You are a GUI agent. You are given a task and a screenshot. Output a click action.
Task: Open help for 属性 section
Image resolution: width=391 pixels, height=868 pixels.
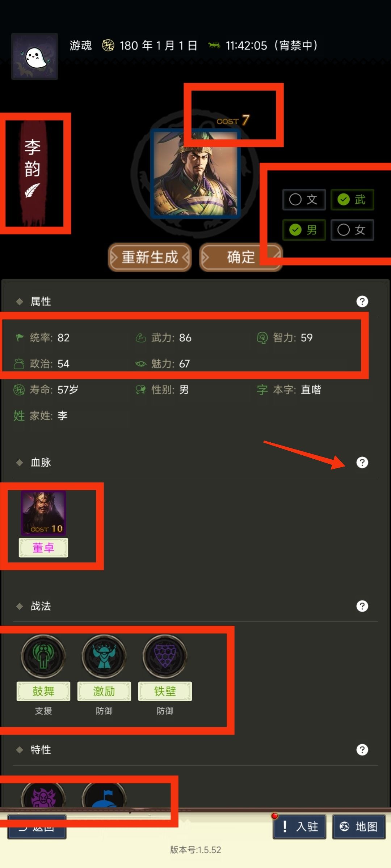[x=362, y=301]
